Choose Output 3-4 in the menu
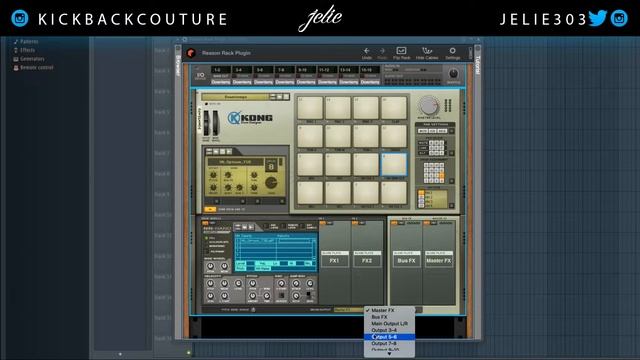640x360 pixels. tap(389, 330)
